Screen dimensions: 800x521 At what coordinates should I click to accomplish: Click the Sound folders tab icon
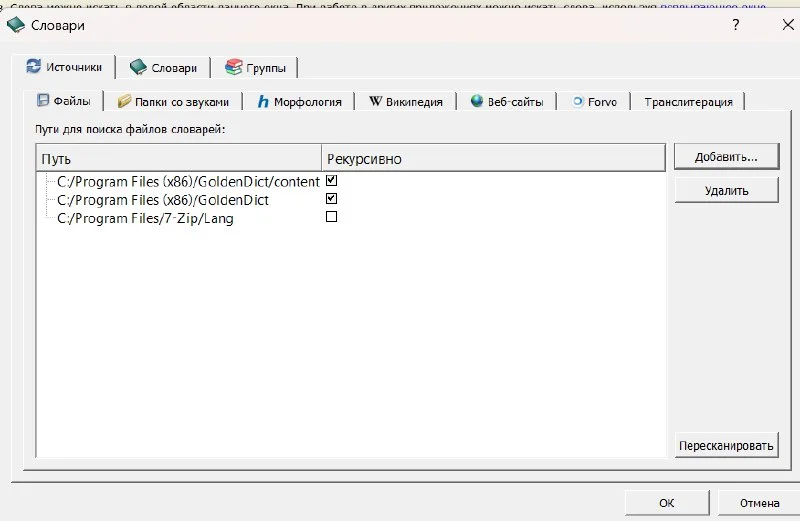pyautogui.click(x=124, y=101)
